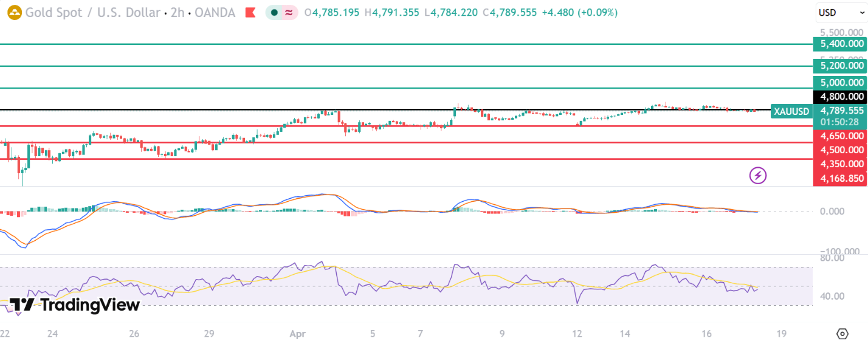Viewport: 868px width, 341px height.
Task: Click the dark green market status dot
Action: [275, 12]
